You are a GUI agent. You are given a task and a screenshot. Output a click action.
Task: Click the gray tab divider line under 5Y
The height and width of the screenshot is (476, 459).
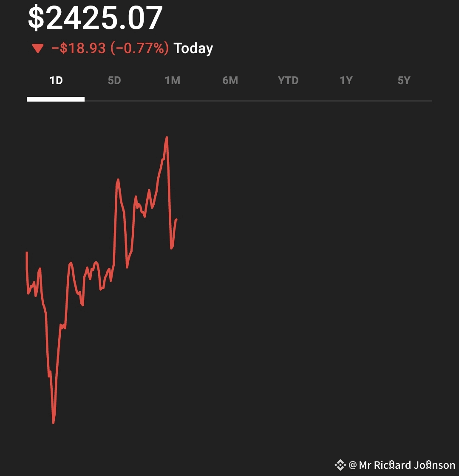[x=404, y=100]
